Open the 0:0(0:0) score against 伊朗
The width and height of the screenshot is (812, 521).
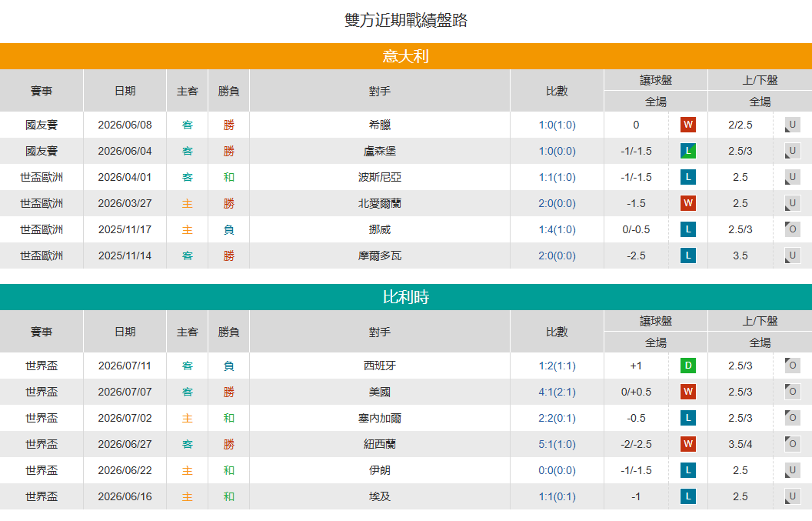557,470
